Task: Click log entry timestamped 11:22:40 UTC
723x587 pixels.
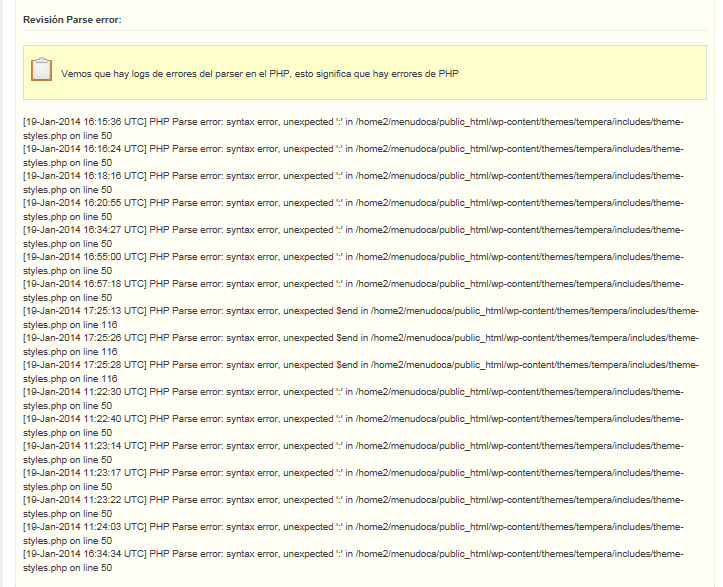Action: click(x=353, y=426)
